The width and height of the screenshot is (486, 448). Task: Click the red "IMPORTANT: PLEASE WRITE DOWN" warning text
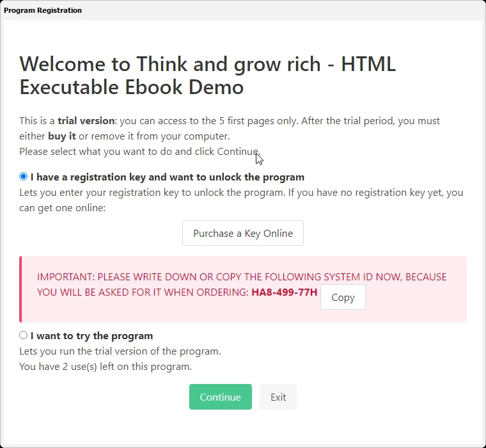242,276
